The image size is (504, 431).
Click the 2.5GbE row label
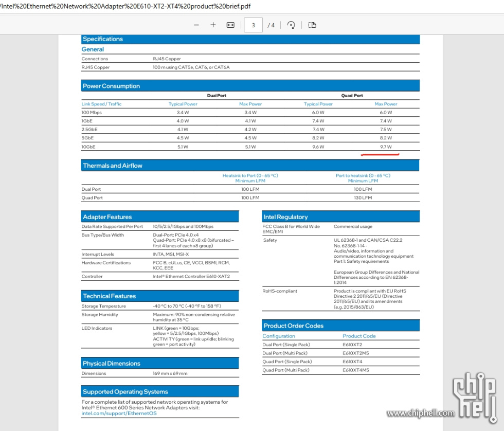(x=89, y=130)
